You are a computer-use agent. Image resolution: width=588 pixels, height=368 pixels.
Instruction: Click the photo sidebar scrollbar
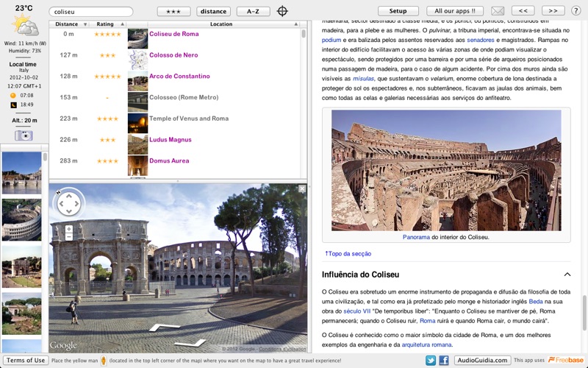click(x=45, y=156)
